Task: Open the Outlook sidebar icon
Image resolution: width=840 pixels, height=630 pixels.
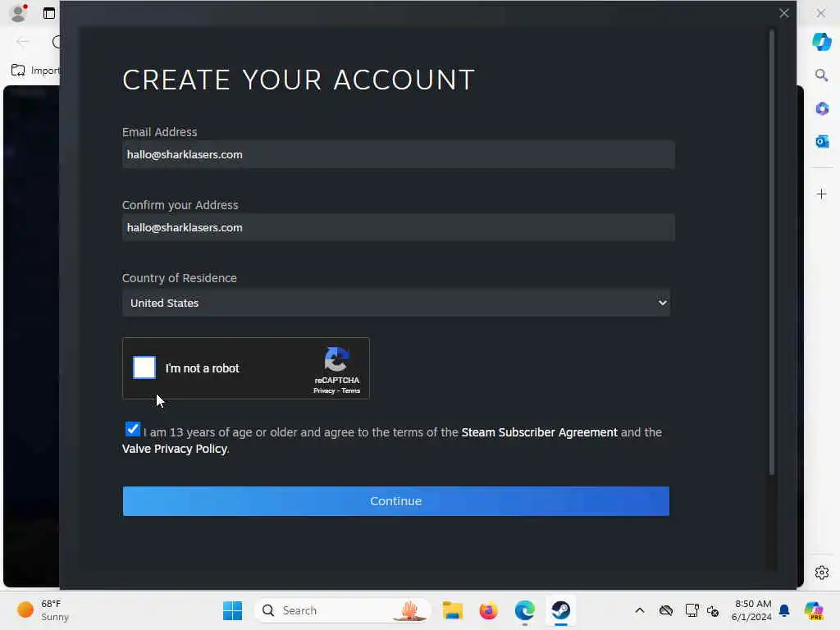Action: 821,141
